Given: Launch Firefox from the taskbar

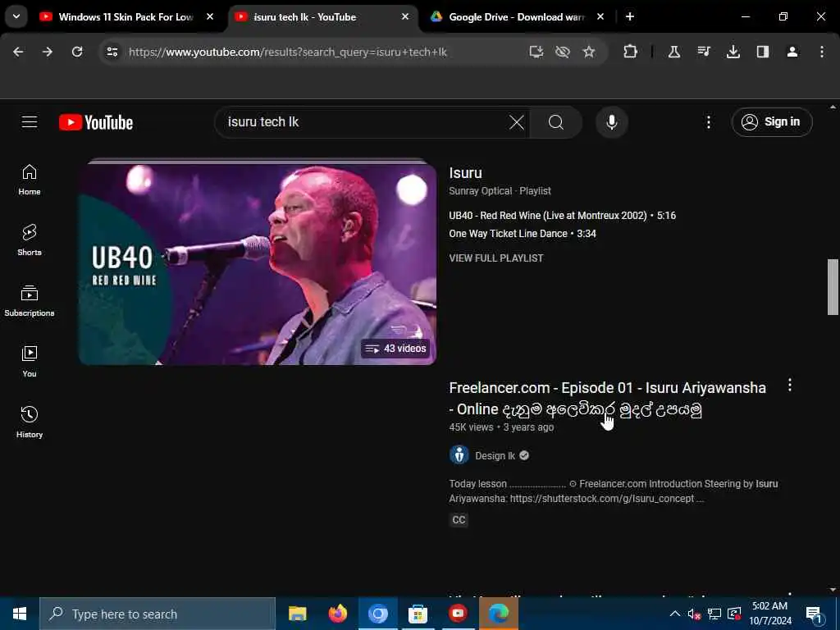Looking at the screenshot, I should tap(337, 614).
